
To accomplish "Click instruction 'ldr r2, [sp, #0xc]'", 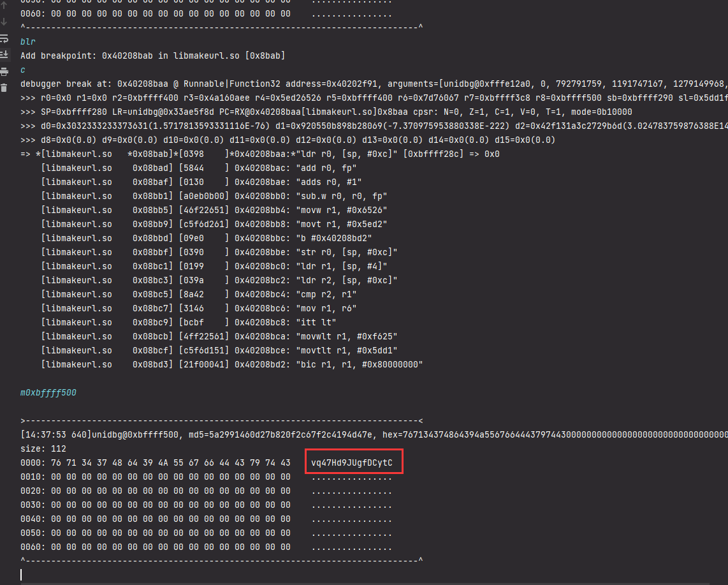I will 346,280.
